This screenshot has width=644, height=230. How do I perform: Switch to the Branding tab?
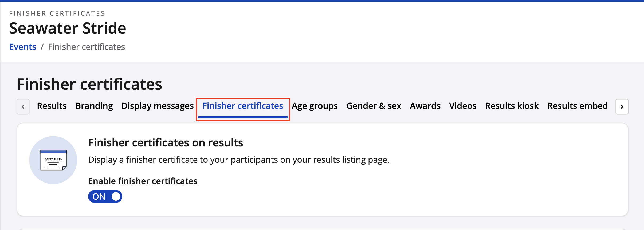coord(94,106)
